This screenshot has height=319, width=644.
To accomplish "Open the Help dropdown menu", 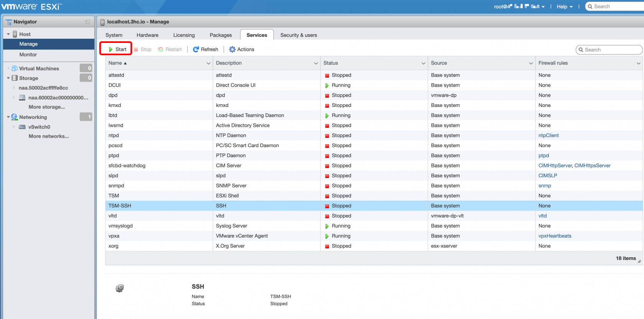I will pyautogui.click(x=564, y=7).
